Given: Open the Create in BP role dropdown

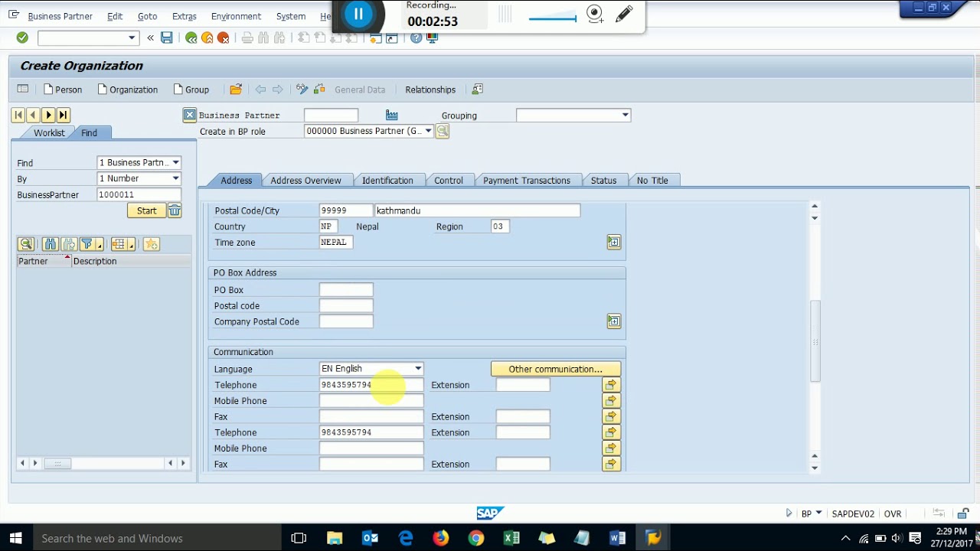Looking at the screenshot, I should pyautogui.click(x=428, y=131).
